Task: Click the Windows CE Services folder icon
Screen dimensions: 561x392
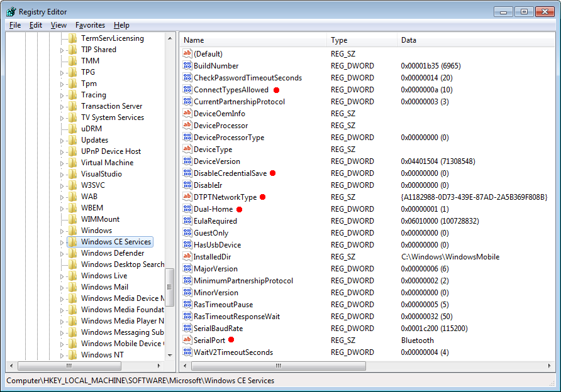Action: pyautogui.click(x=72, y=242)
